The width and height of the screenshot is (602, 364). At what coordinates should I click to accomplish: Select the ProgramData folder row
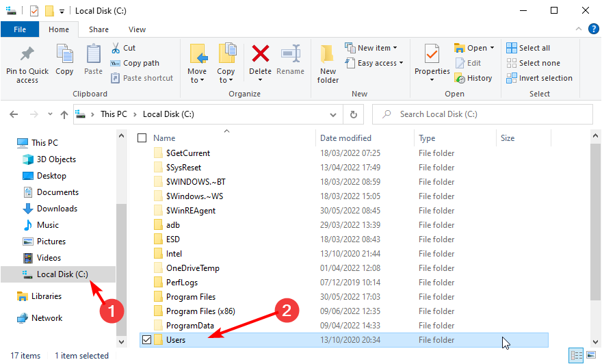[x=344, y=326]
